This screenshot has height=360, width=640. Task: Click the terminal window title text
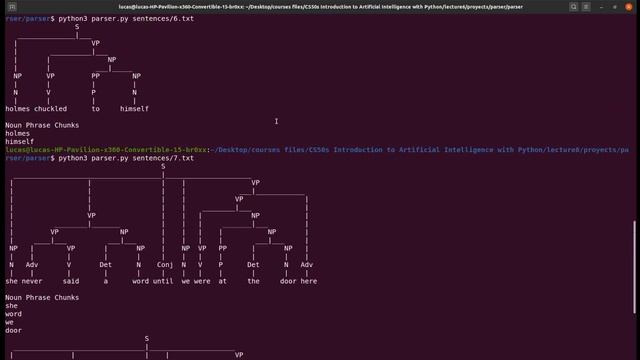pos(320,7)
